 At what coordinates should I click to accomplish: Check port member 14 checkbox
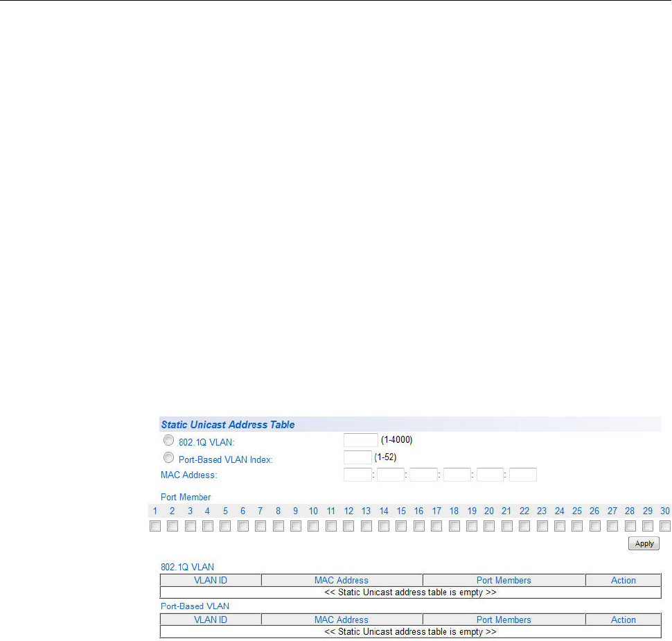coord(384,526)
